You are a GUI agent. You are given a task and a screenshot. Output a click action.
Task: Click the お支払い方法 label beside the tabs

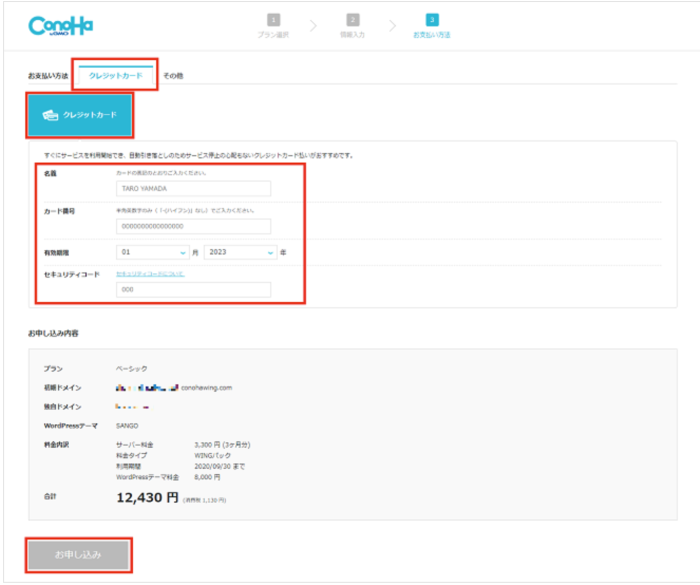[x=48, y=75]
